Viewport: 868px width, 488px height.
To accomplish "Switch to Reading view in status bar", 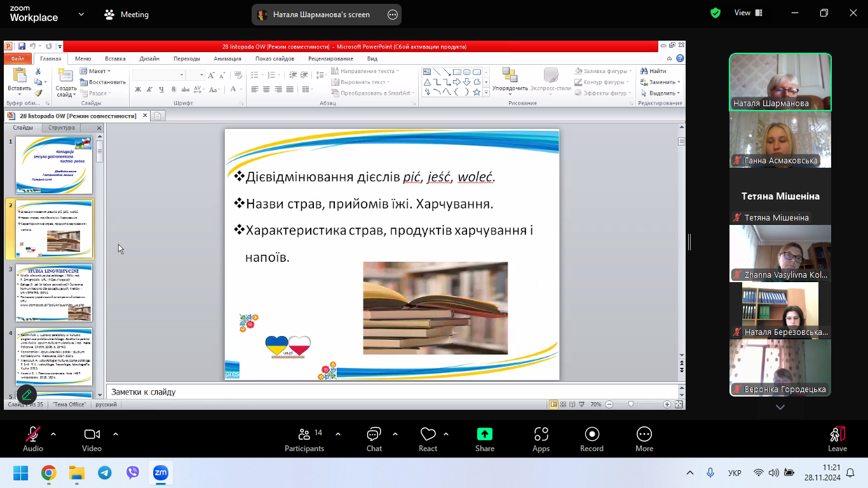I will (x=574, y=404).
